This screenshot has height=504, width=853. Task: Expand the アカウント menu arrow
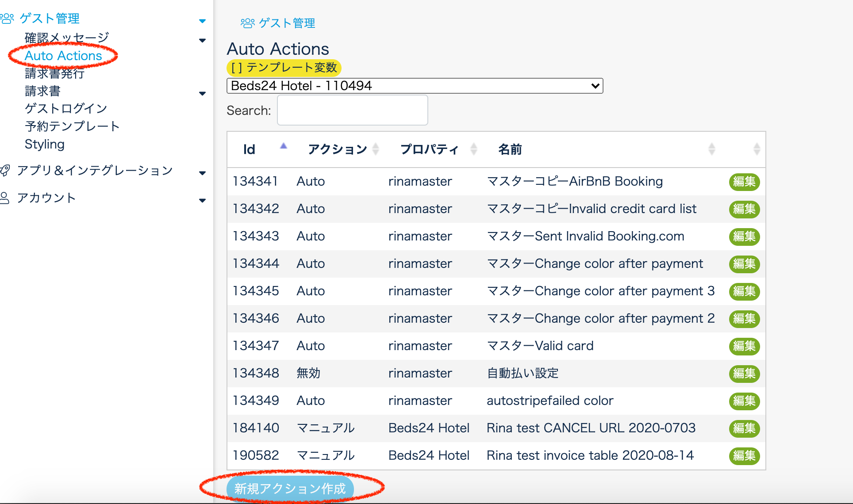coord(202,200)
